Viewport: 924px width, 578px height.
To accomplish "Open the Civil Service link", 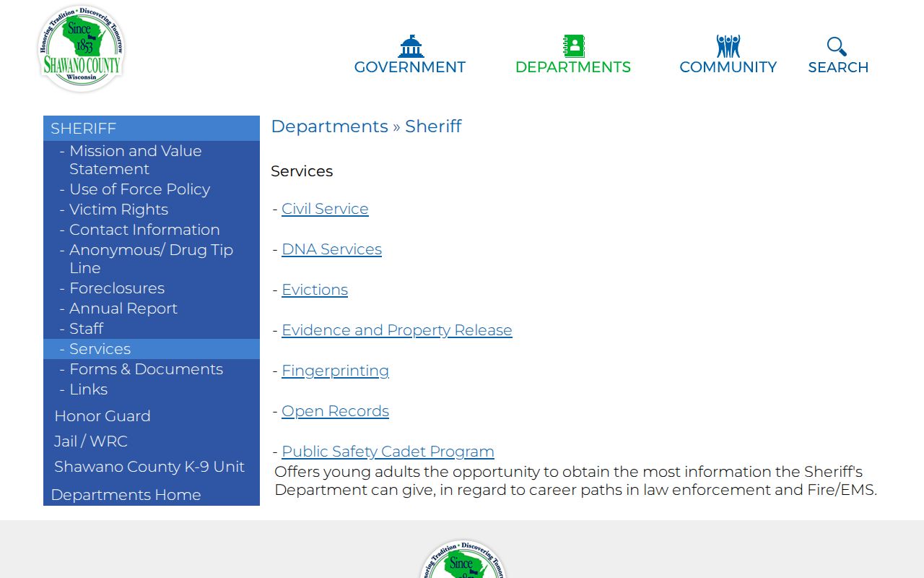I will (325, 209).
